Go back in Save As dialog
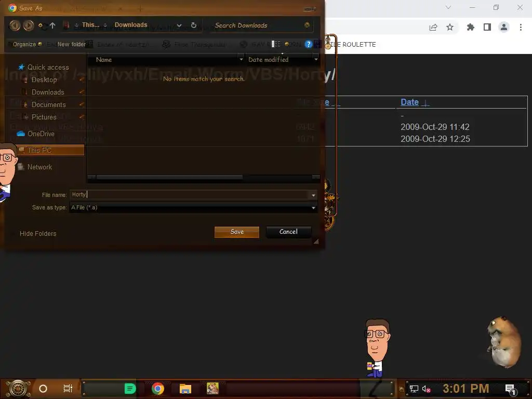The width and height of the screenshot is (532, 399). click(15, 25)
